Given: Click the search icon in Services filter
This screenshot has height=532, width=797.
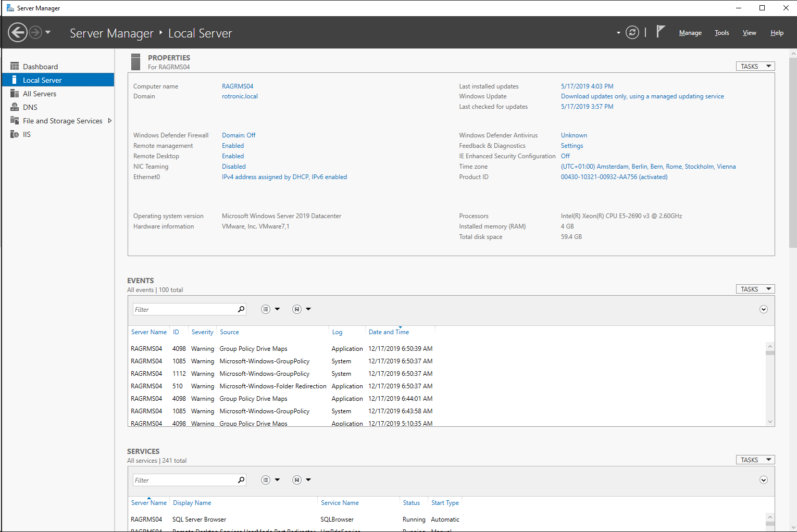Looking at the screenshot, I should 241,480.
